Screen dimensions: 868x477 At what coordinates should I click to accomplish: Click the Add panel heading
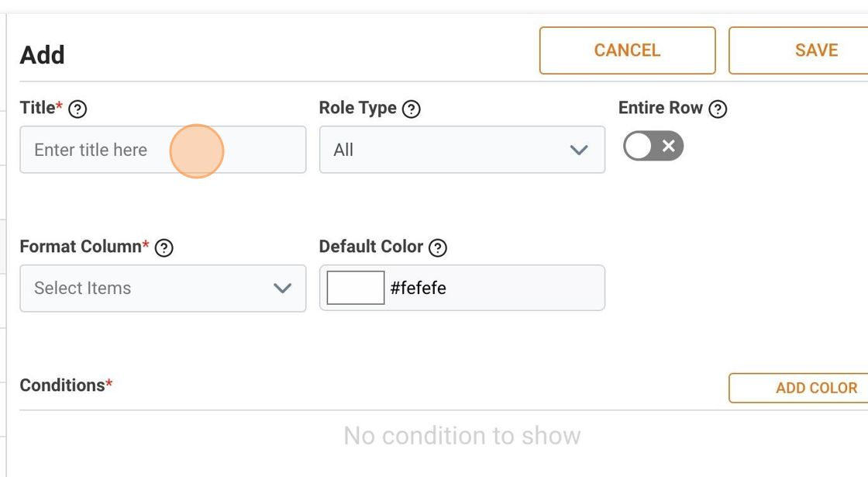43,55
